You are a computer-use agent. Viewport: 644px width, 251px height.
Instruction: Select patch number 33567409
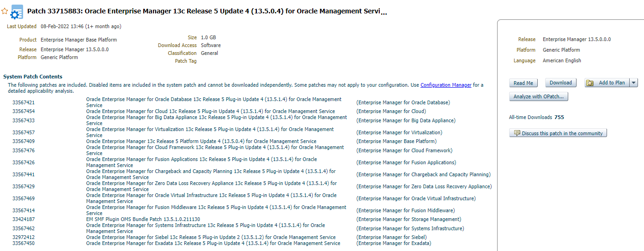[24, 142]
